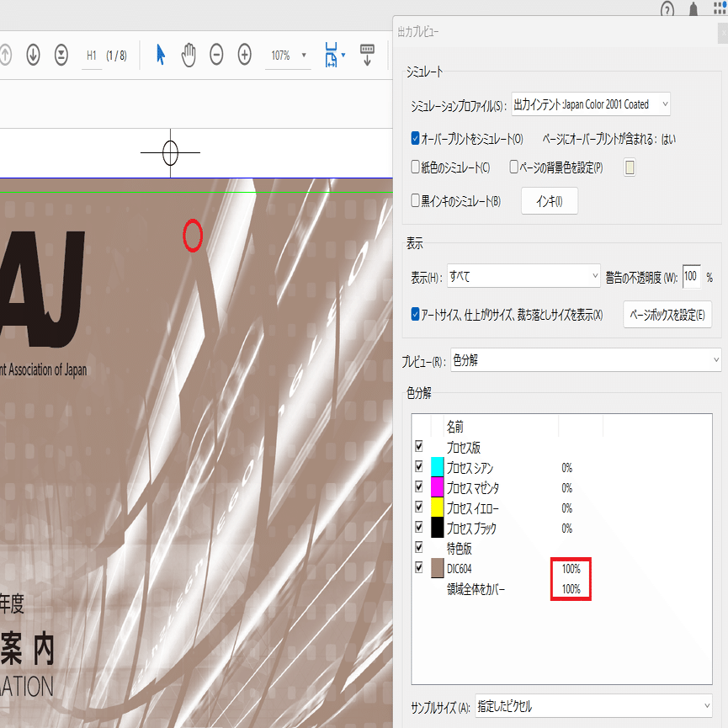
Task: Open the Help question mark icon
Action: [x=667, y=8]
